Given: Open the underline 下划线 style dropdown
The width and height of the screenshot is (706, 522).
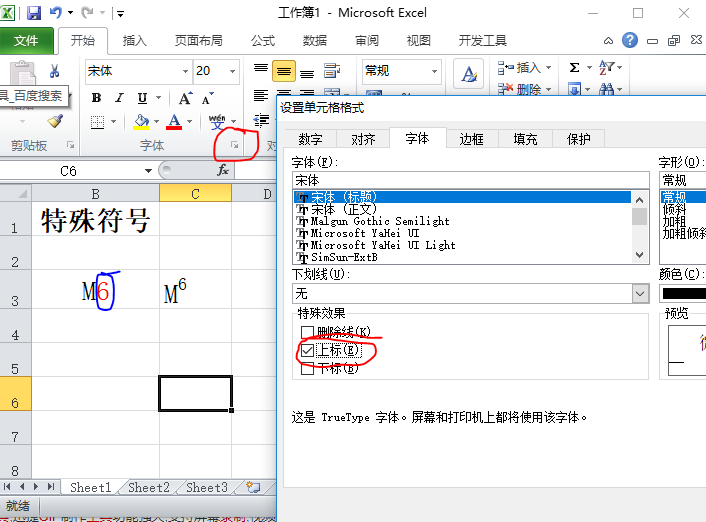Looking at the screenshot, I should tap(640, 294).
